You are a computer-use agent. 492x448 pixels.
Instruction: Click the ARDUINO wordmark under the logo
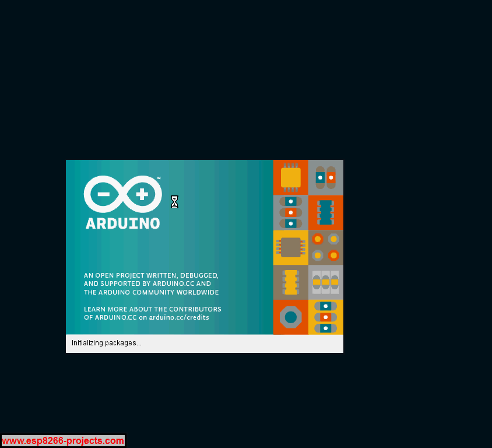tap(122, 223)
